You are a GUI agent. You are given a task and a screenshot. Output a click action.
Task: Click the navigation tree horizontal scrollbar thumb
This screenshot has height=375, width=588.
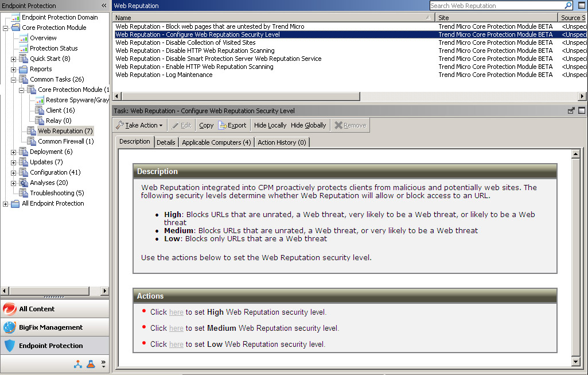[49, 291]
